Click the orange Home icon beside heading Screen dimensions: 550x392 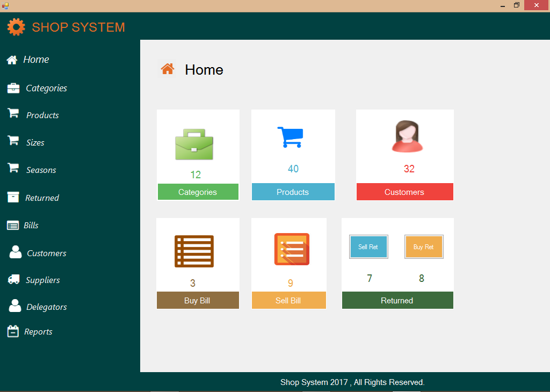tap(168, 69)
